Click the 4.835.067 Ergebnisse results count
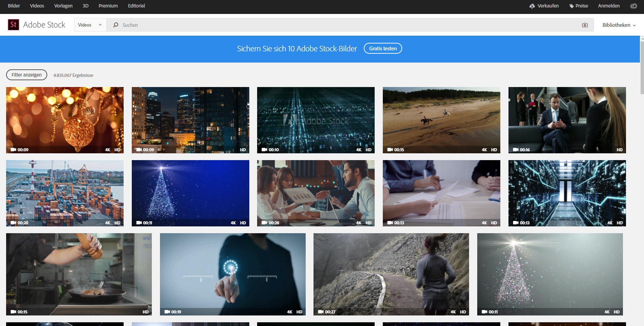 [73, 75]
